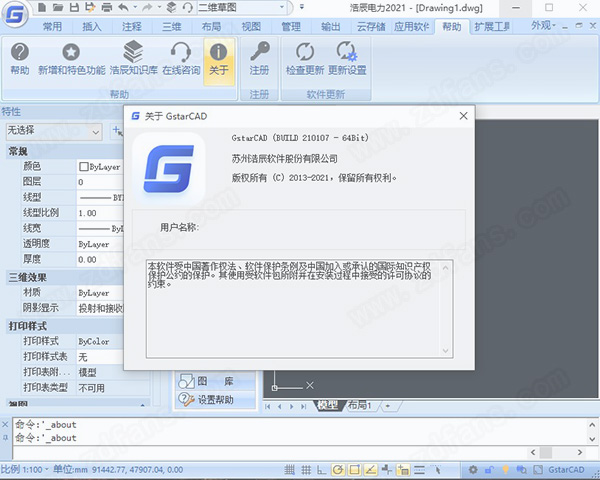Click the license text scrollbar down arrow
The image size is (600, 480).
click(445, 350)
